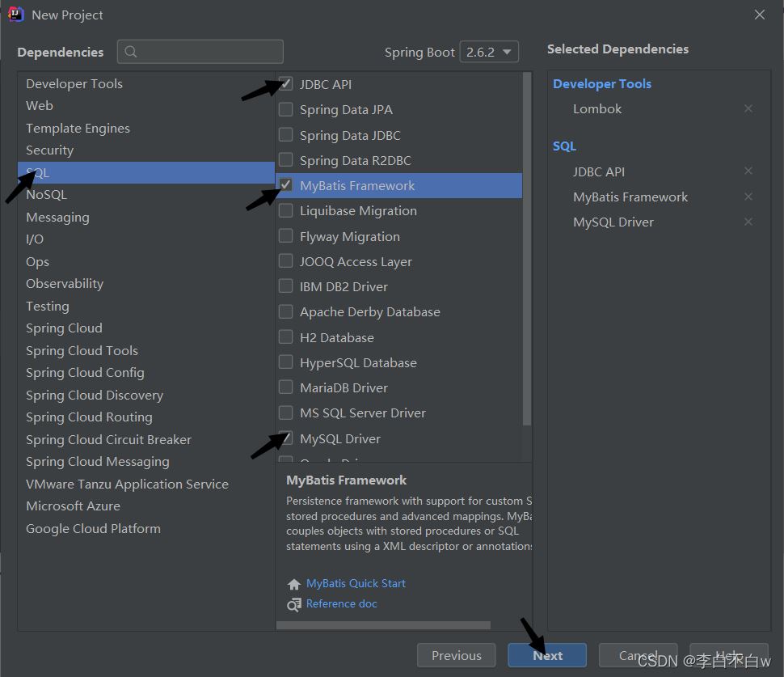Select the Google Cloud Platform category
784x677 pixels.
(x=146, y=528)
